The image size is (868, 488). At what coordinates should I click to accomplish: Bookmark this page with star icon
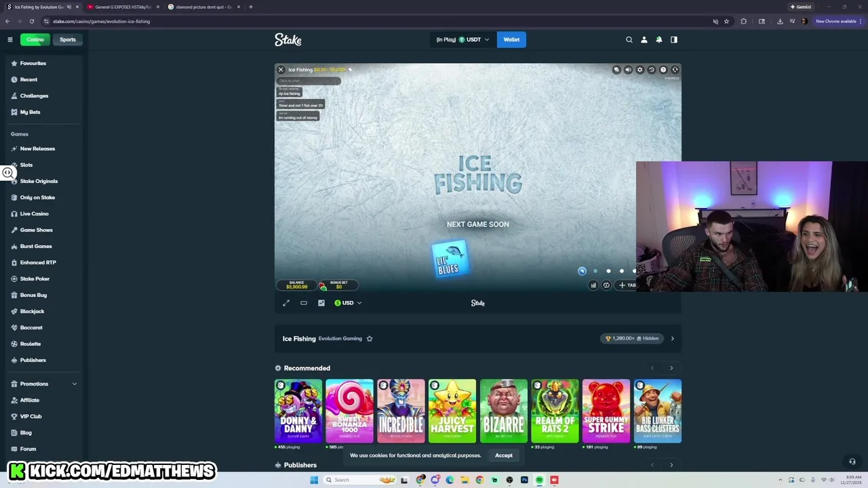[726, 21]
